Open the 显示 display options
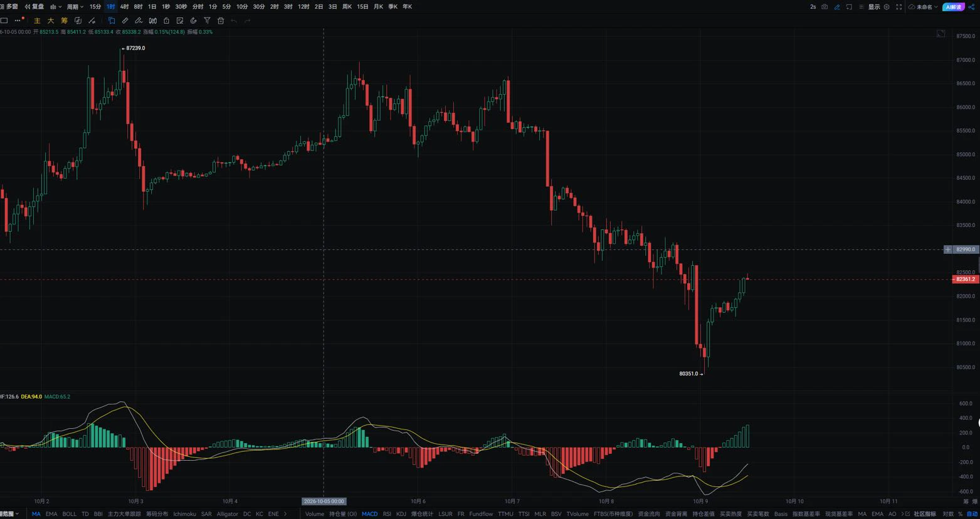This screenshot has width=980, height=519. (x=873, y=6)
